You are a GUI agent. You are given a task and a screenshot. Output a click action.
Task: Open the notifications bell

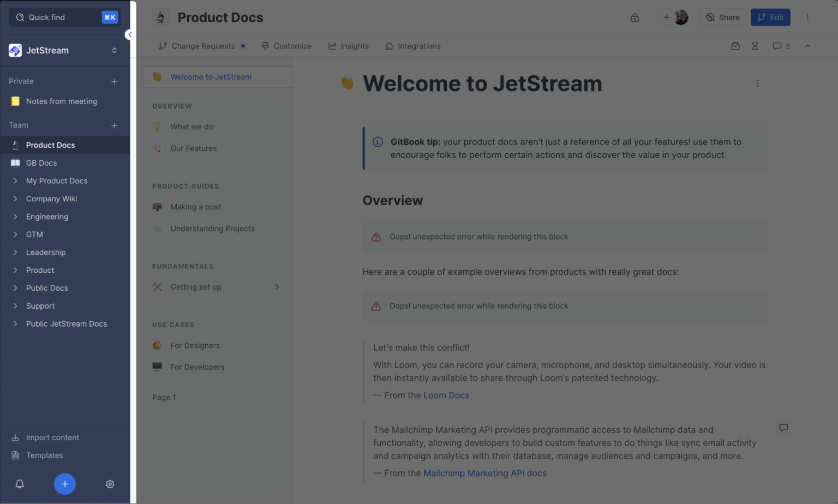[x=20, y=484]
